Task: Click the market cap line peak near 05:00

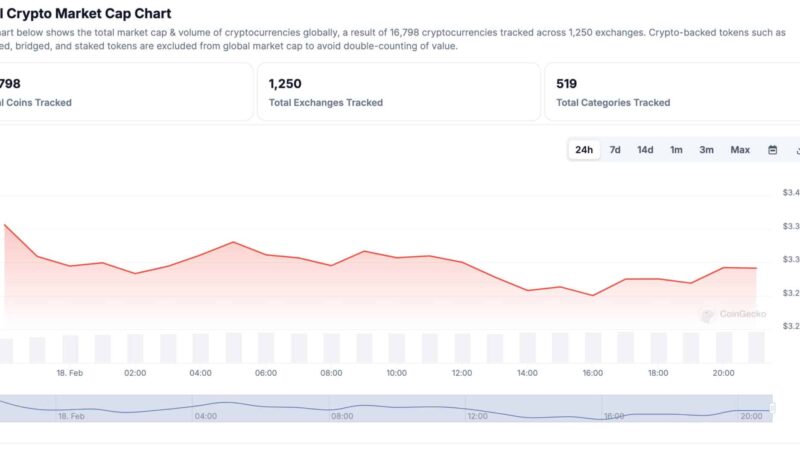Action: [233, 242]
